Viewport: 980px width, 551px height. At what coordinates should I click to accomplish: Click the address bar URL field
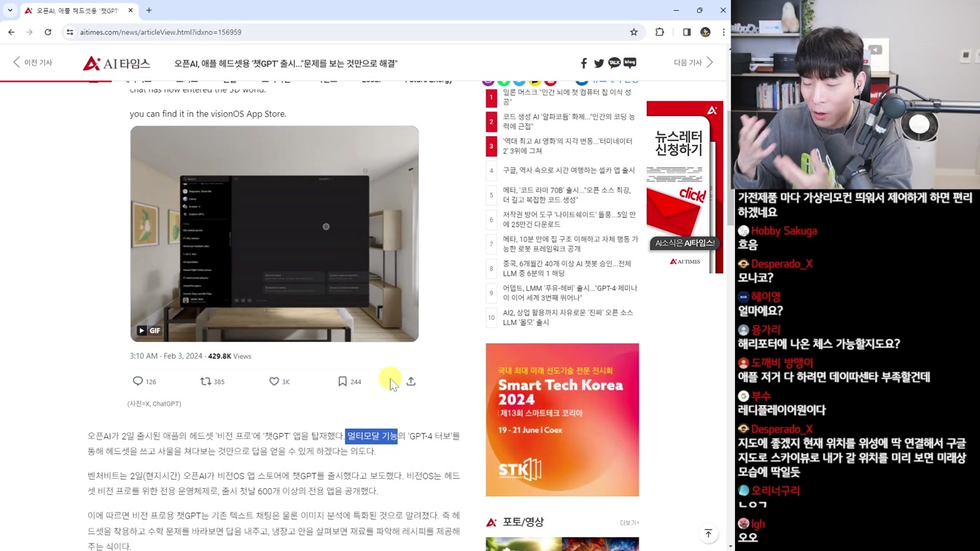[350, 32]
